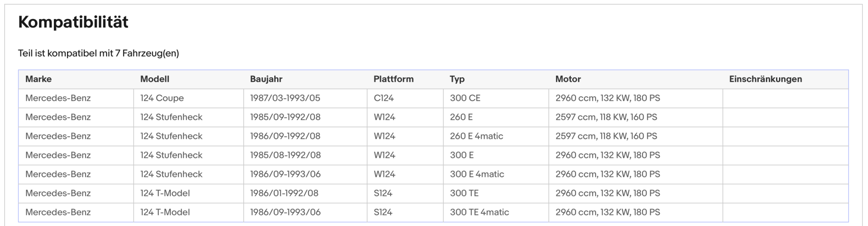Image resolution: width=868 pixels, height=226 pixels.
Task: Select the '300 E 4matic' type cell
Action: point(496,174)
